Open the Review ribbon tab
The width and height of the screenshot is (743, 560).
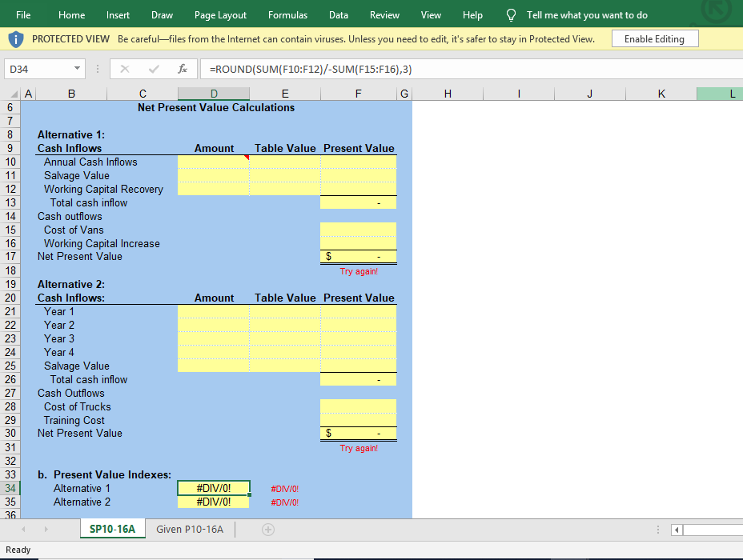coord(384,15)
